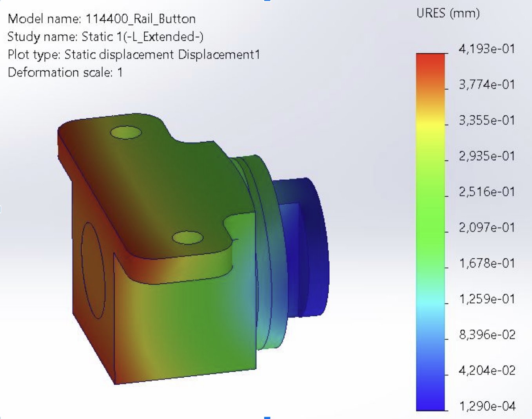The width and height of the screenshot is (532, 419).
Task: Click the Study name Static 1 text
Action: click(x=105, y=37)
